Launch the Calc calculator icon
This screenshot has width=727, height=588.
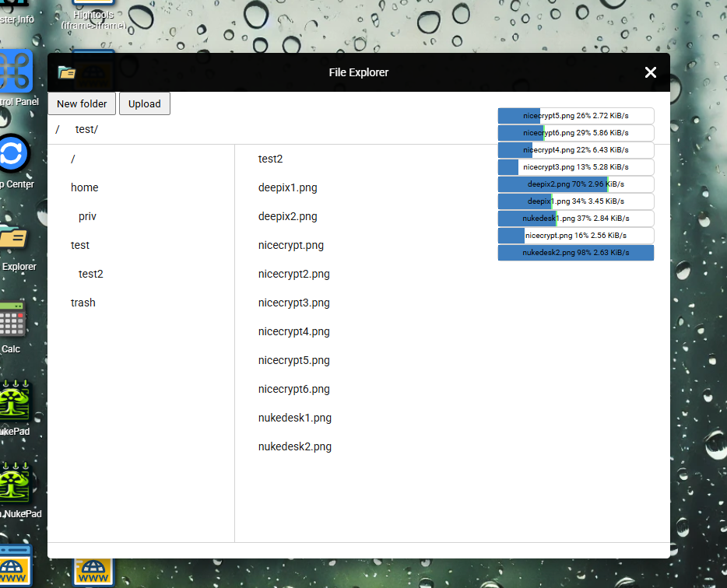click(12, 319)
